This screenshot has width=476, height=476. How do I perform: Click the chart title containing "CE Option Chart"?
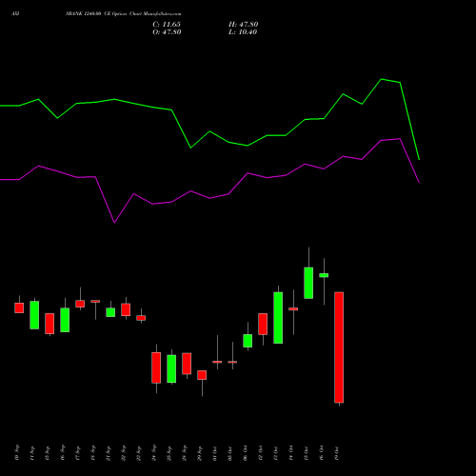(x=124, y=14)
